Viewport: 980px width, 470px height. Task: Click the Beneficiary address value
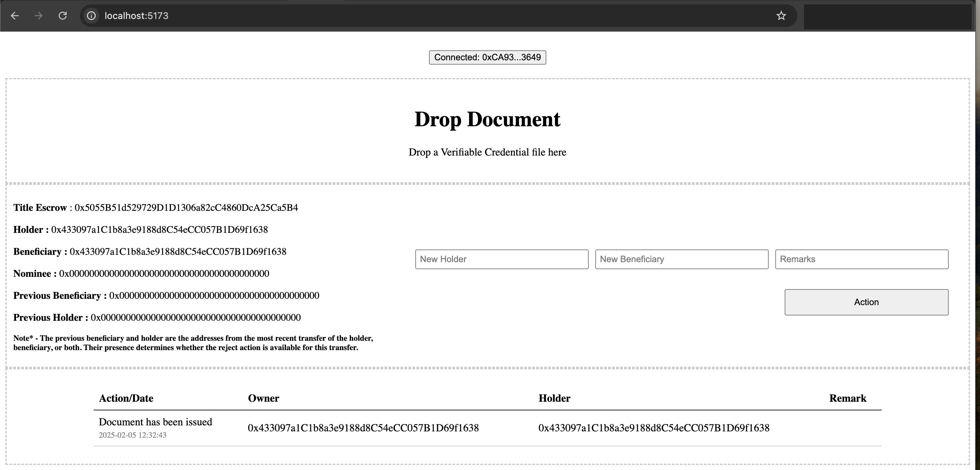178,252
